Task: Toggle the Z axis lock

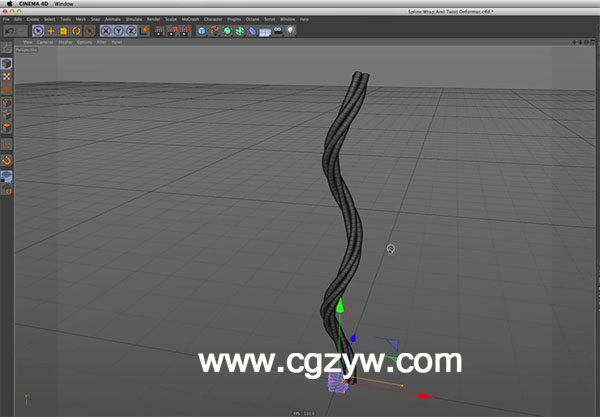Action: click(x=131, y=31)
